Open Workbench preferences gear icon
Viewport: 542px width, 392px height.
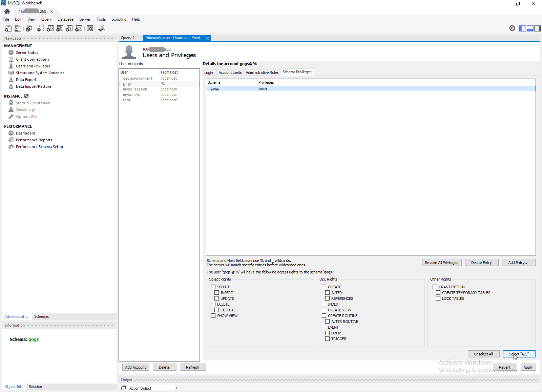tap(512, 28)
